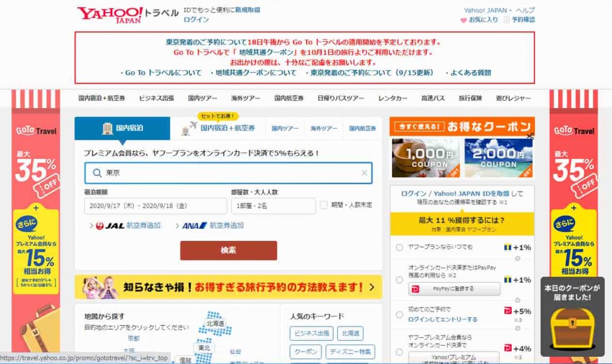Click 京都 on the area map
The height and width of the screenshot is (364, 612).
[x=133, y=339]
